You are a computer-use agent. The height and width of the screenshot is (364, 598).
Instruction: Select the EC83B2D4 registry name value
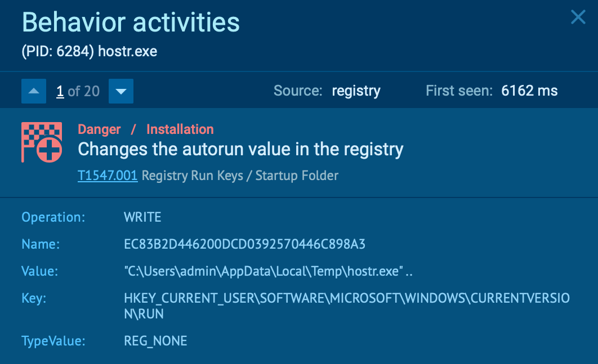[x=244, y=244]
